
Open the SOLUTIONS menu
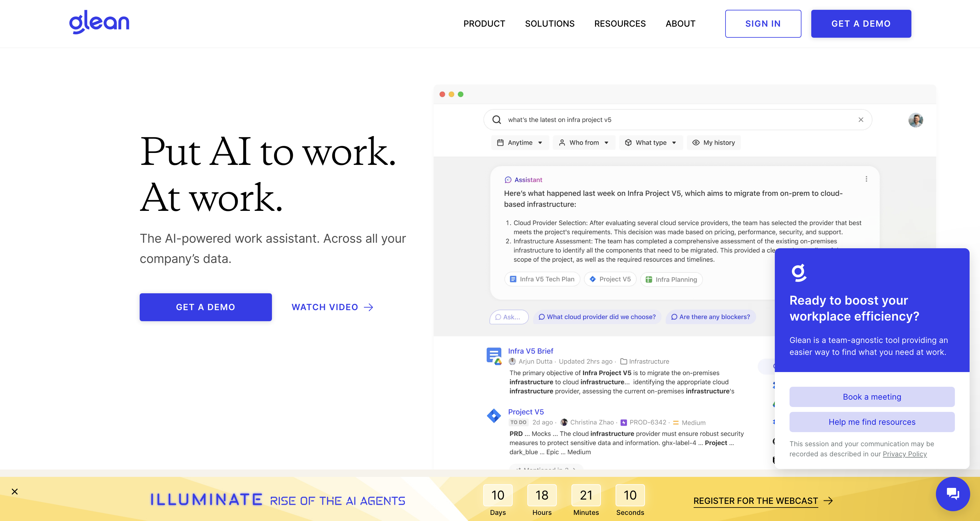549,24
